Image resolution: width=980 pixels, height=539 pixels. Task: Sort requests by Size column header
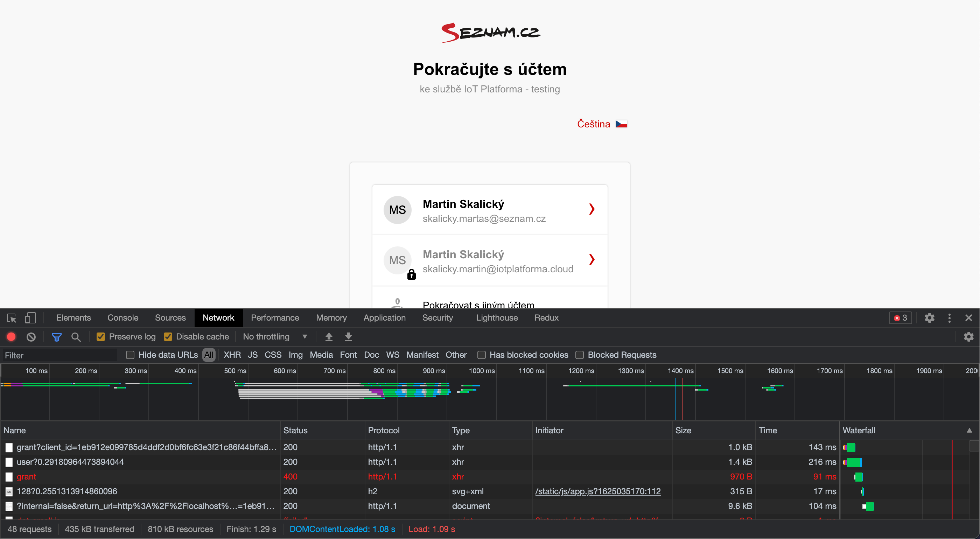coord(713,430)
